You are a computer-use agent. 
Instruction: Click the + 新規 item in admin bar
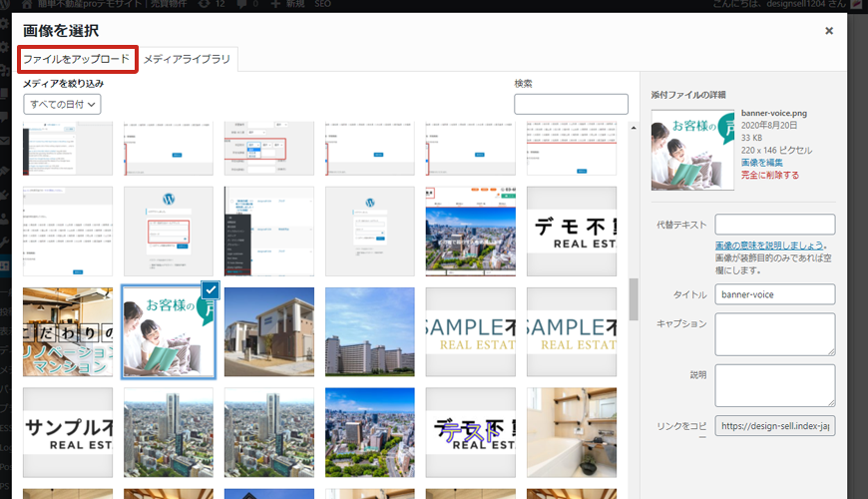(x=287, y=5)
